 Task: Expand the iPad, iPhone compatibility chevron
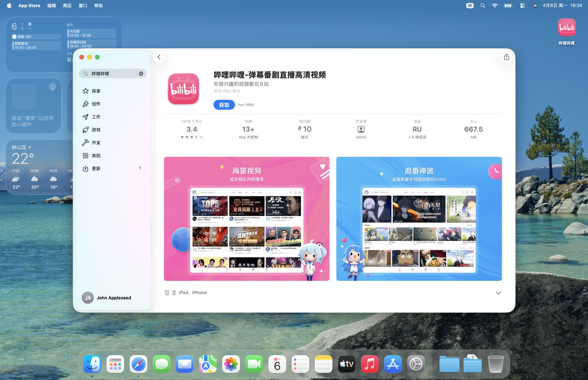(x=498, y=293)
